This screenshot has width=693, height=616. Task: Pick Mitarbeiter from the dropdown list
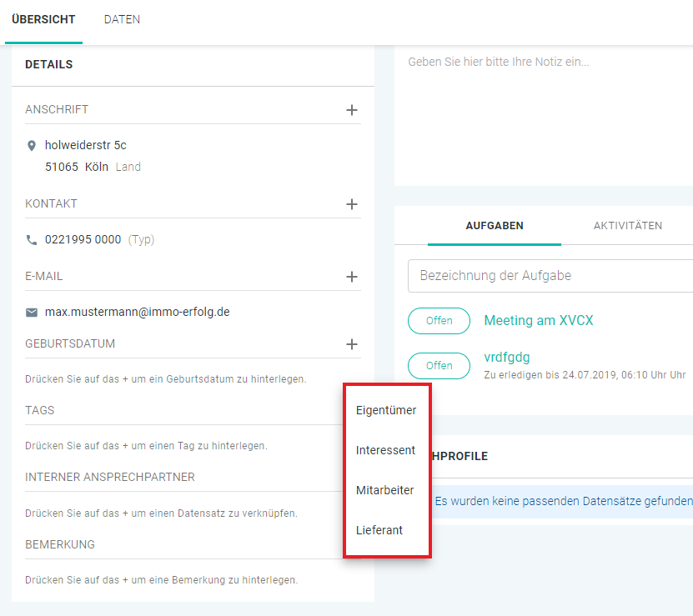tap(384, 490)
